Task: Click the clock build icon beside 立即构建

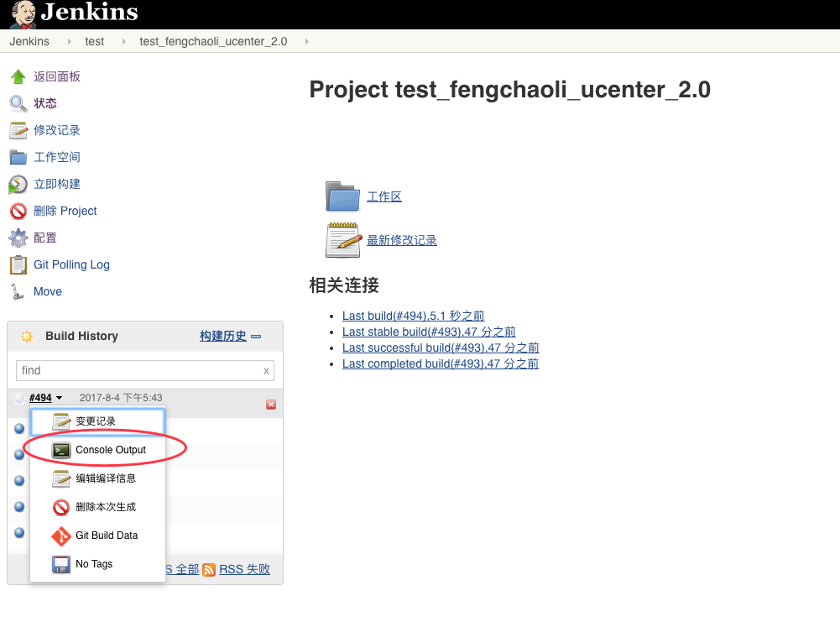Action: click(x=18, y=185)
